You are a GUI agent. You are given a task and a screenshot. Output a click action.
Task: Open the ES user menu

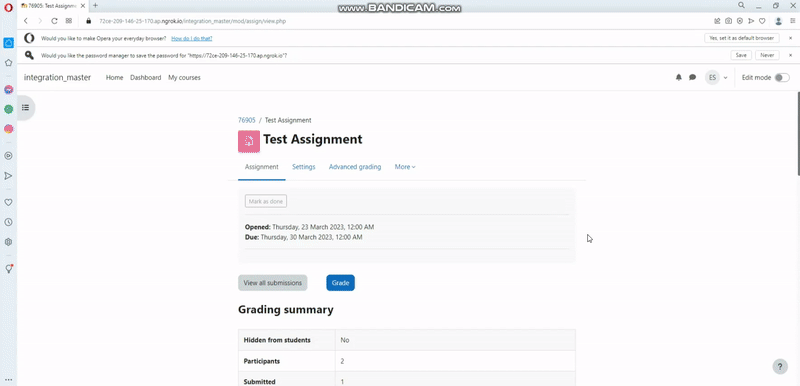click(x=716, y=78)
